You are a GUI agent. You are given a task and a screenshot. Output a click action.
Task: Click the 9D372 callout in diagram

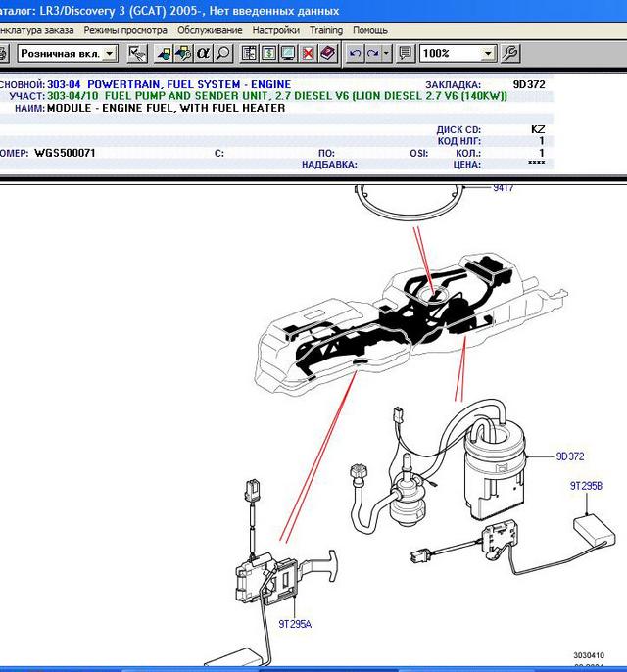[570, 456]
